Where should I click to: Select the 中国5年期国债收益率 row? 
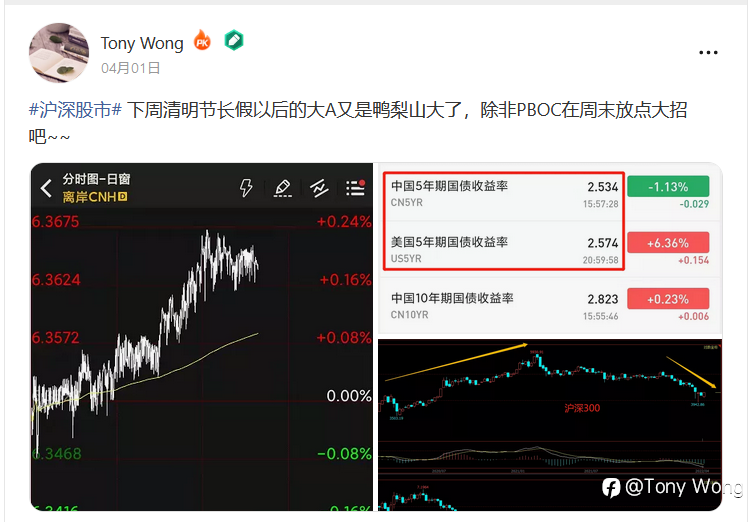coord(504,193)
